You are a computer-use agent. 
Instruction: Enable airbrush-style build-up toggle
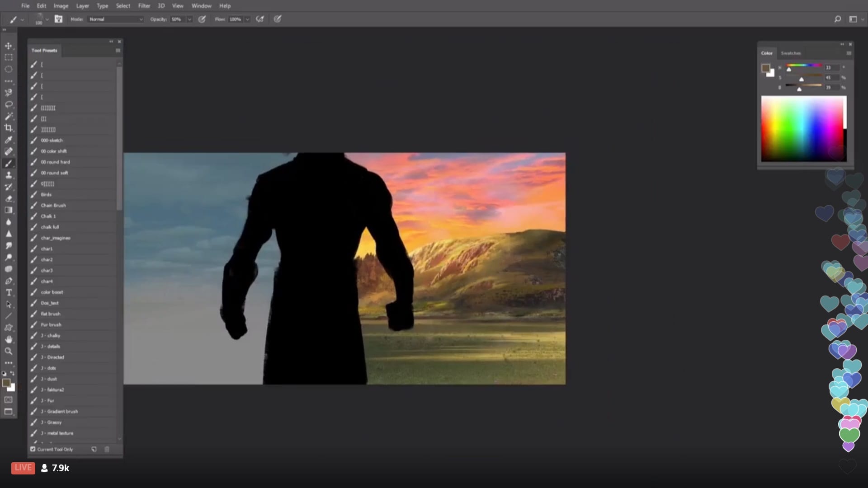click(x=260, y=19)
